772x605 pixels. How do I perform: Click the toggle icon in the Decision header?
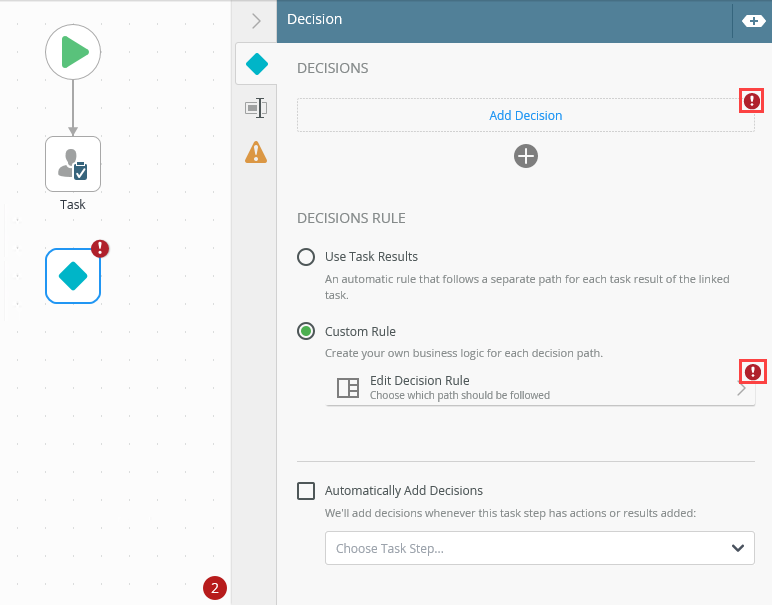[752, 20]
